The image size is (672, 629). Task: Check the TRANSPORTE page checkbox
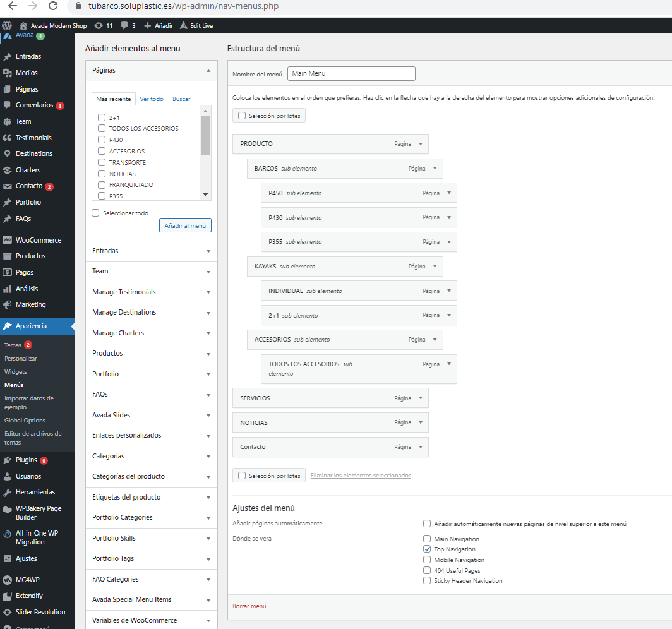pos(102,162)
